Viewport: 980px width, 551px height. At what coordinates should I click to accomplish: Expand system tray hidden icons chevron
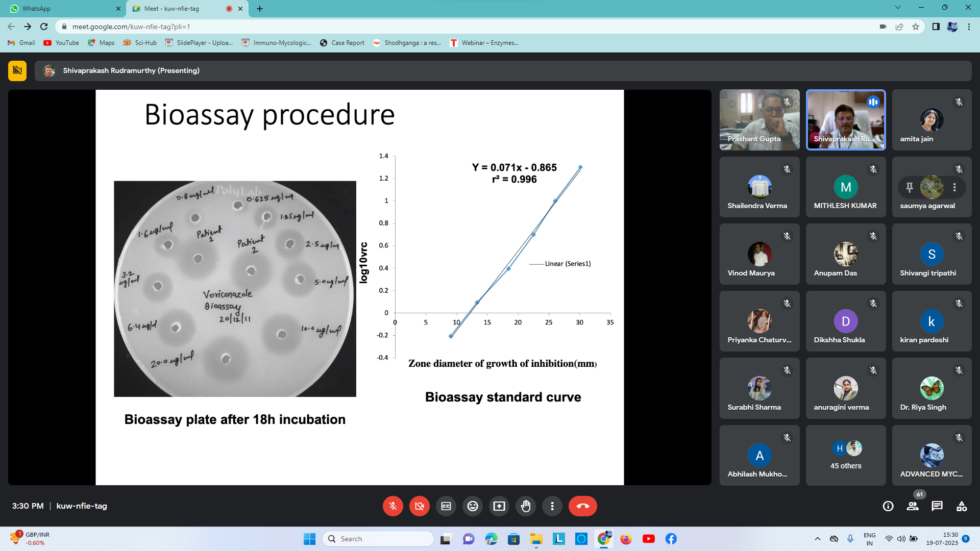(x=818, y=539)
